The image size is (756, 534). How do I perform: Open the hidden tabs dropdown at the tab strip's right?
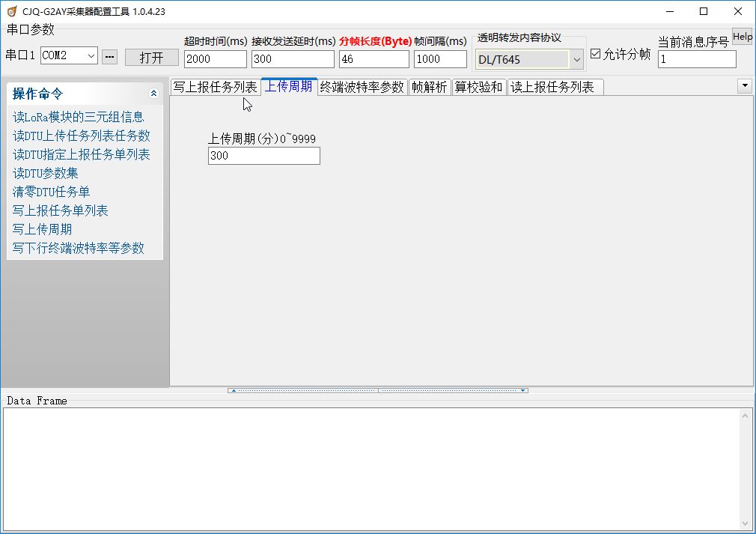pos(745,85)
